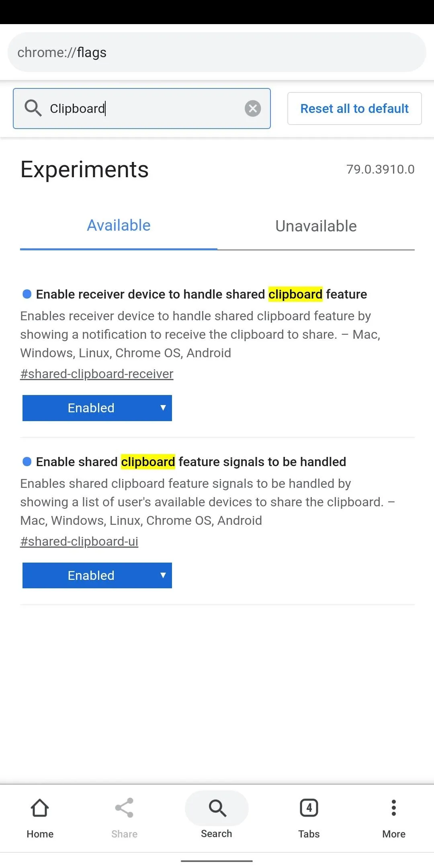This screenshot has width=434, height=868.
Task: Open Enabled dropdown for shared-clipboard-receiver
Action: click(97, 408)
